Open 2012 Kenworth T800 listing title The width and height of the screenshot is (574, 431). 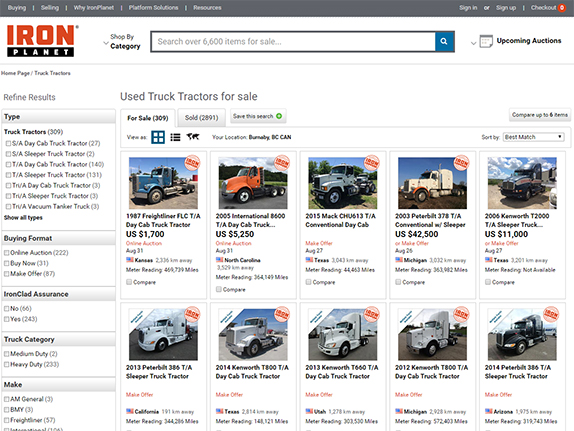point(431,372)
